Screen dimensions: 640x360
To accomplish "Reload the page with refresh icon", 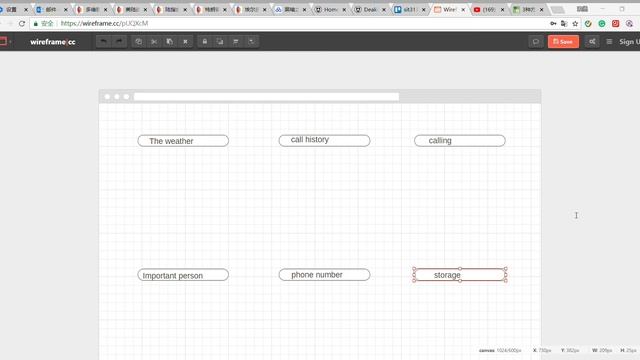I will 22,24.
